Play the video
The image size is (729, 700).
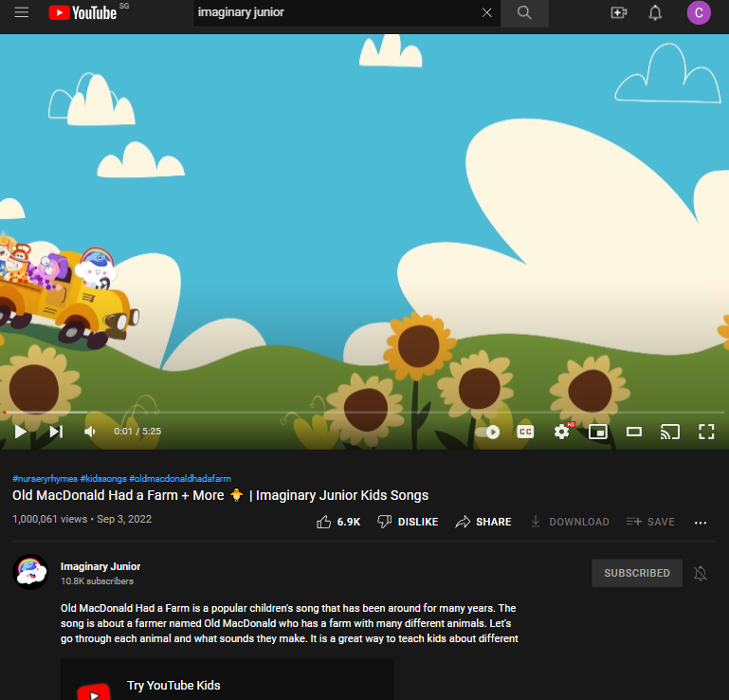pos(20,432)
